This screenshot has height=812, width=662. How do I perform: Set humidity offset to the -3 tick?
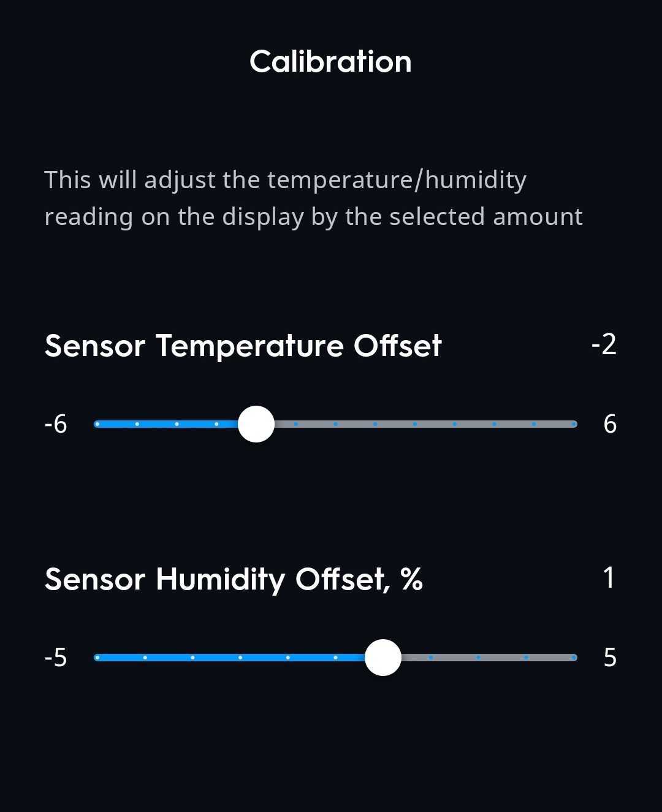192,658
